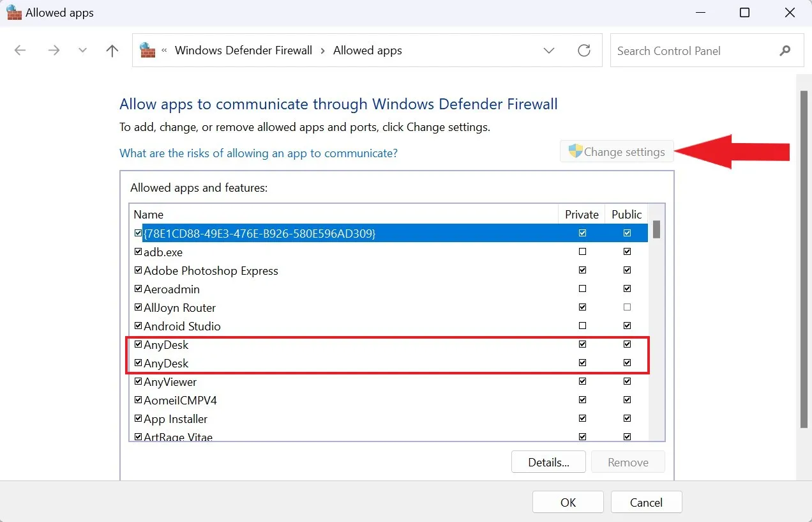The image size is (812, 522).
Task: Click the firewall icon in the address bar
Action: (146, 50)
